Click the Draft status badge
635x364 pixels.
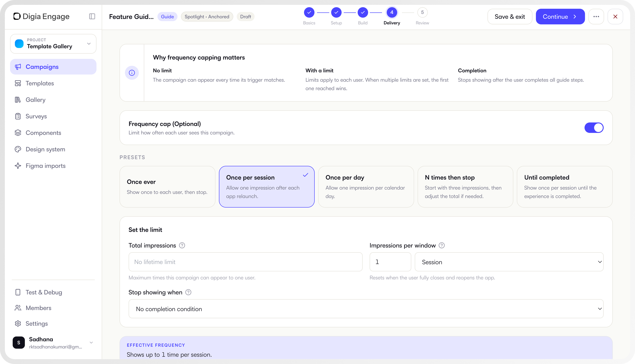[x=245, y=16]
